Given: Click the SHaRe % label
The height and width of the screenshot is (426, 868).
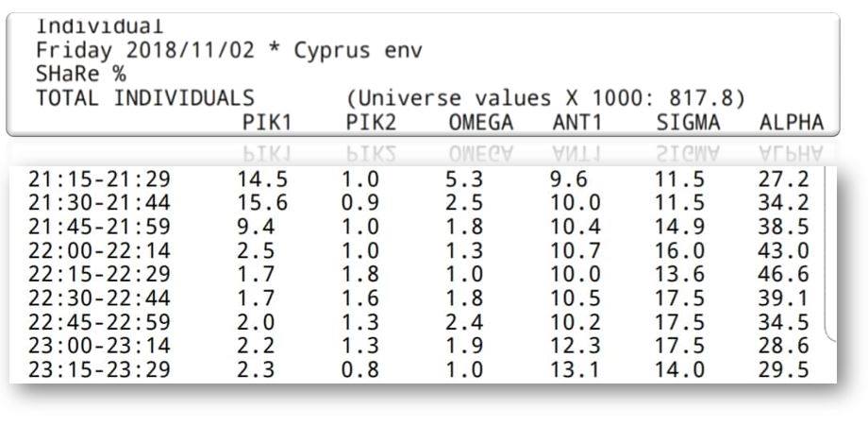Looking at the screenshot, I should point(81,75).
